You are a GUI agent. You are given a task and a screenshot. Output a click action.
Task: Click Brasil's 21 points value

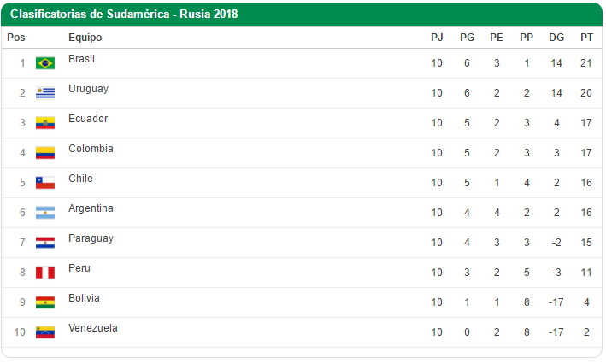pos(586,63)
